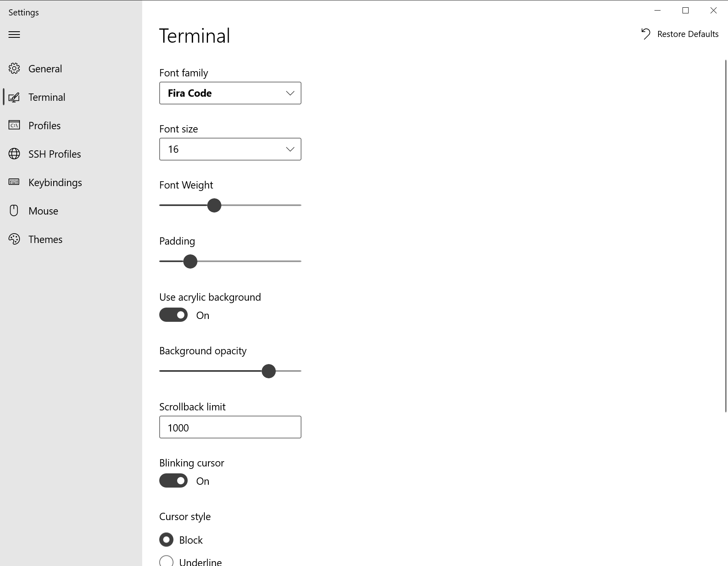The width and height of the screenshot is (728, 566).
Task: Click the SSH Profiles globe icon
Action: tap(14, 154)
